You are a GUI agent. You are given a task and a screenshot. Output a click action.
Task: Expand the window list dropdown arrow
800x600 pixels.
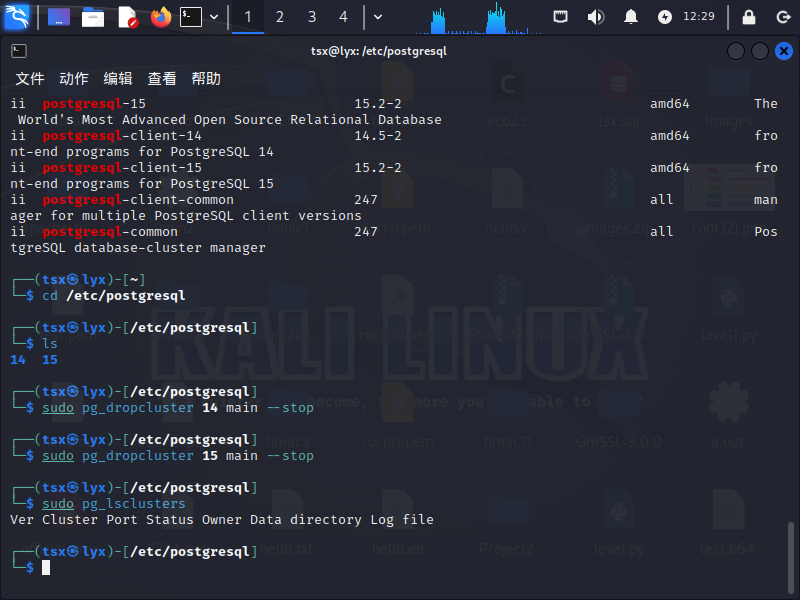coord(378,17)
